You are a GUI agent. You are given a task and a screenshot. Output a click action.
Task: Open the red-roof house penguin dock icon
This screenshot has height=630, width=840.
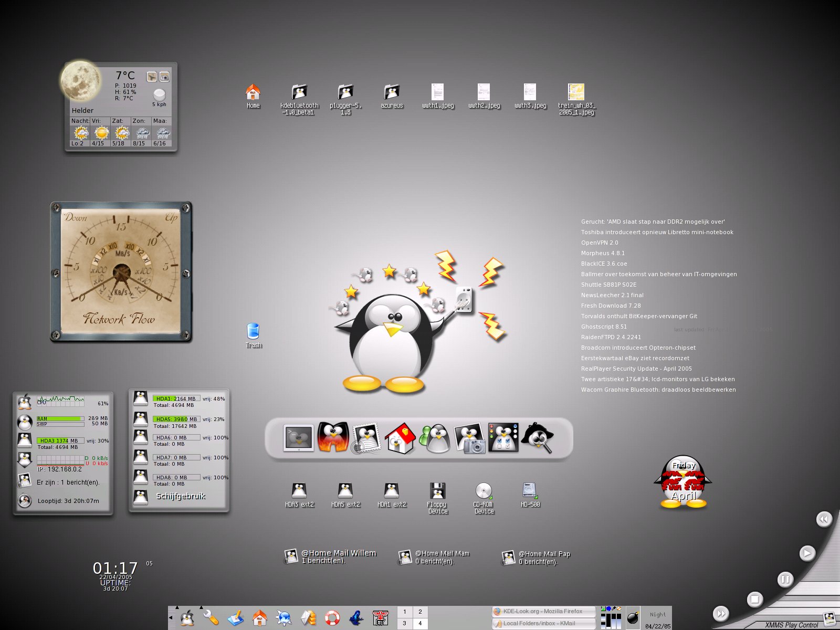[400, 438]
